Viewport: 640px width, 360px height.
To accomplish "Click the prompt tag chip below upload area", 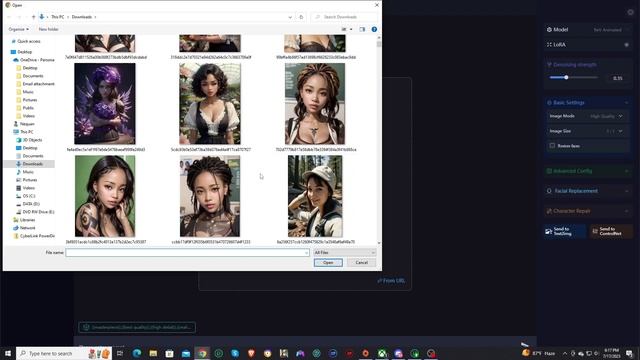I will [x=137, y=327].
